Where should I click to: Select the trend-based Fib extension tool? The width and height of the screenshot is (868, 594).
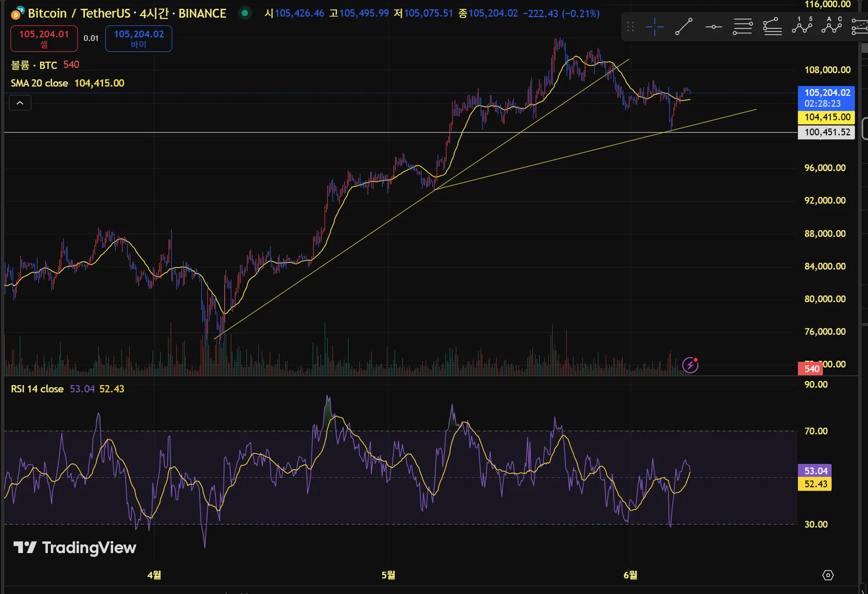(772, 26)
